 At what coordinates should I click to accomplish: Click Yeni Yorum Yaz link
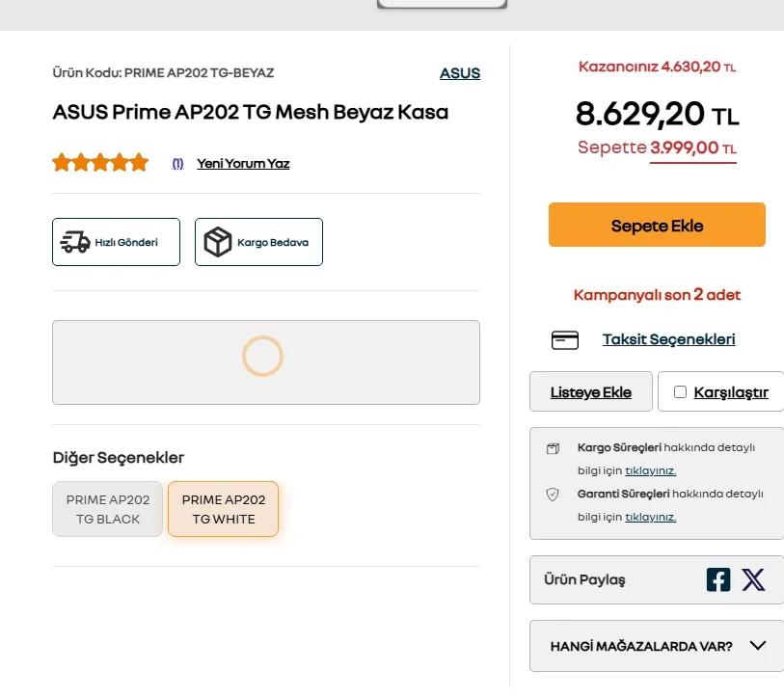243,164
